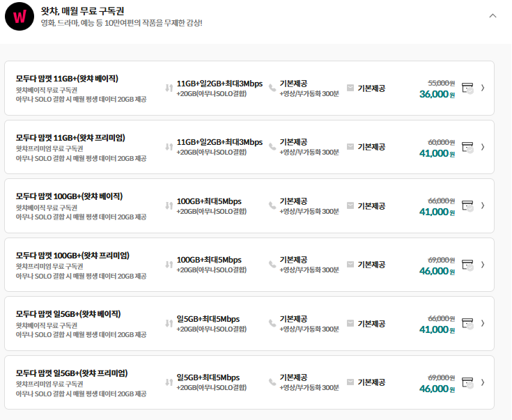Click message envelope icon in 11GB+ 베이직 row
Image resolution: width=512 pixels, height=420 pixels.
(350, 88)
